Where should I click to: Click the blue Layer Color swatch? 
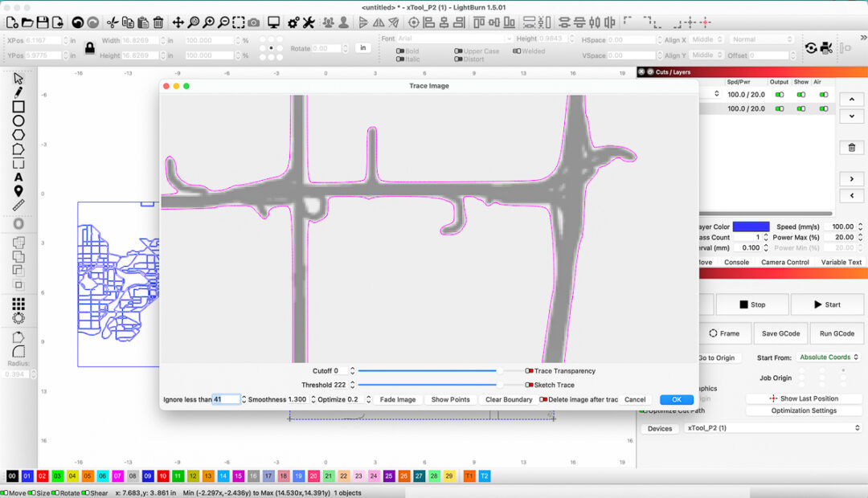(751, 227)
